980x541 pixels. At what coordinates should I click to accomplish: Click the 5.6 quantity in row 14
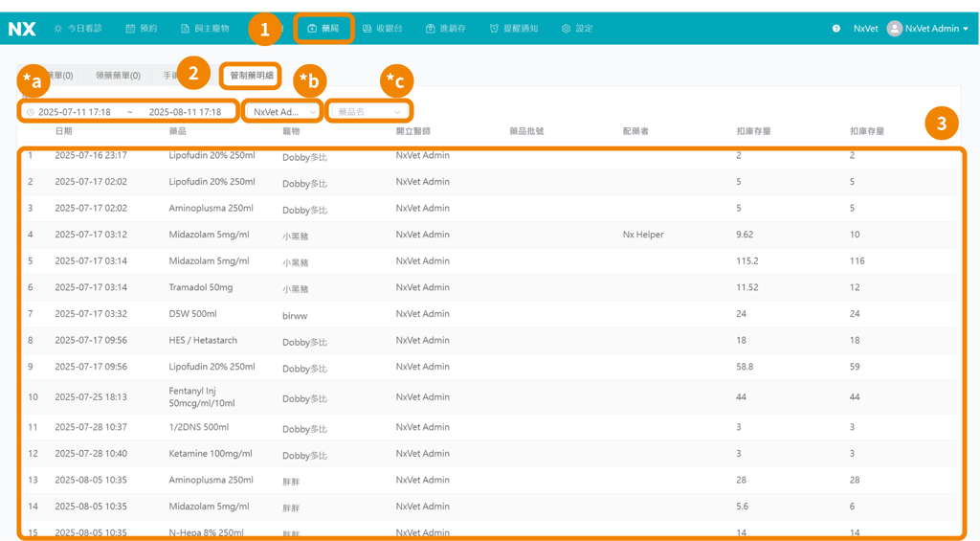tap(742, 506)
